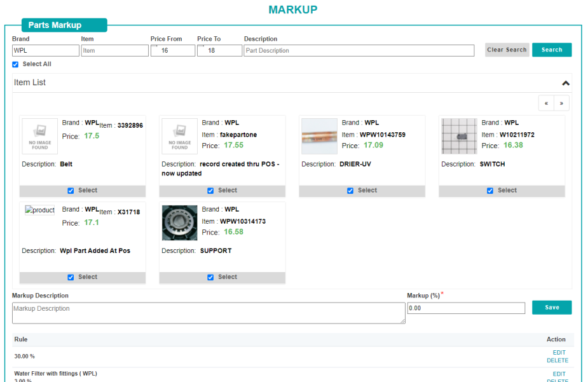Save the markup rule

coord(551,308)
